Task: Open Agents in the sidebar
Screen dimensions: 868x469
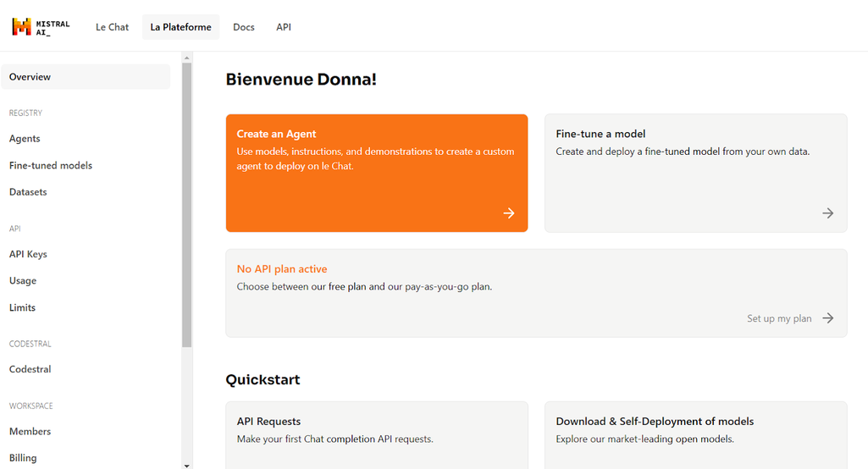Action: [x=25, y=139]
